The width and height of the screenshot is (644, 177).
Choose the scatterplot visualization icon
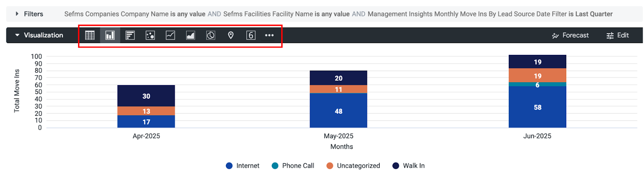pos(150,35)
